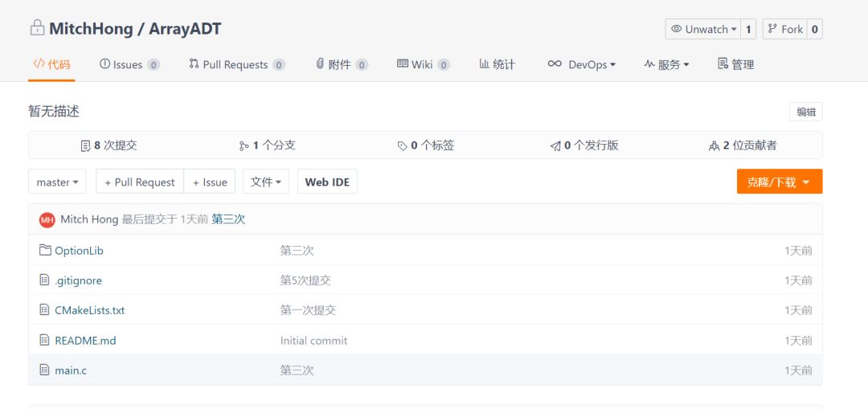The image size is (868, 409).
Task: Click the Mitch Hong author name
Action: tap(89, 219)
